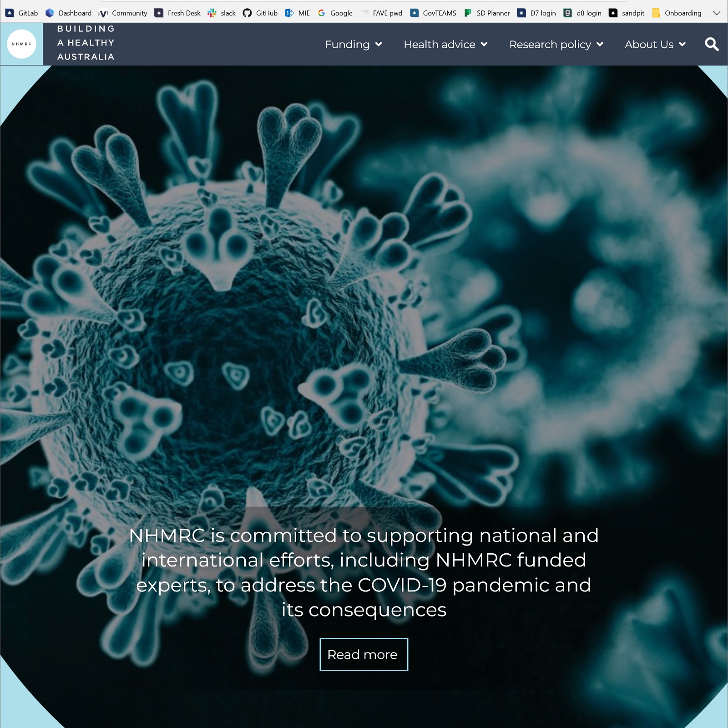The image size is (728, 728).
Task: Open the MIE bookmark
Action: (x=297, y=13)
